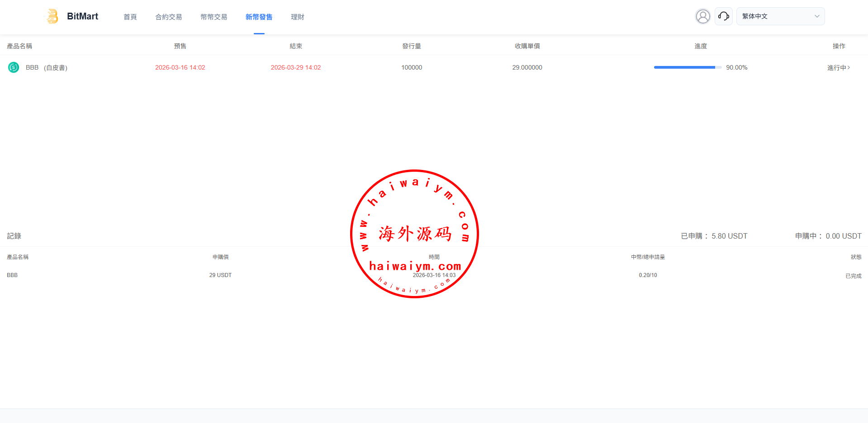Open the BBB 白皮書 whitepaper link

[x=56, y=67]
